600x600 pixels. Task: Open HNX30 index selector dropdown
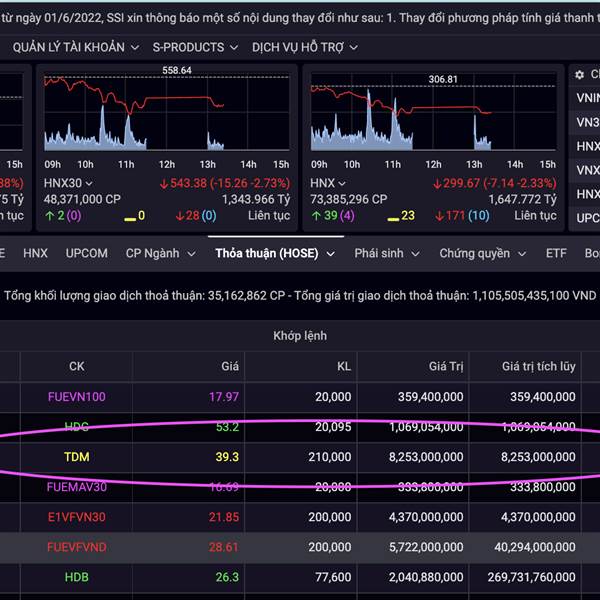(68, 183)
